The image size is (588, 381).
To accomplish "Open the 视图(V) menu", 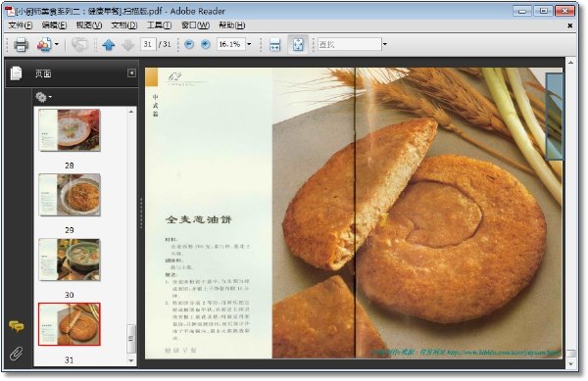I will [89, 25].
